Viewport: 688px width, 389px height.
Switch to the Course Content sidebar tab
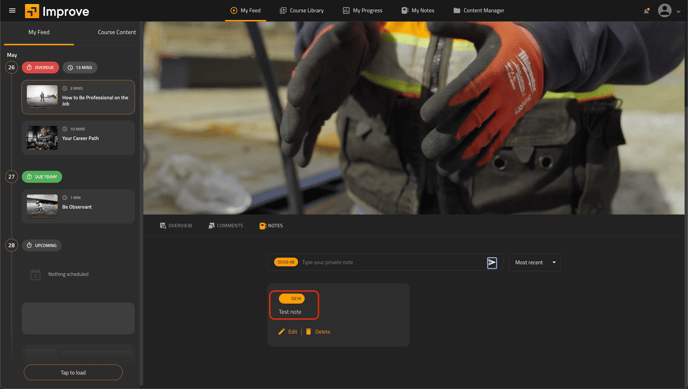click(117, 32)
